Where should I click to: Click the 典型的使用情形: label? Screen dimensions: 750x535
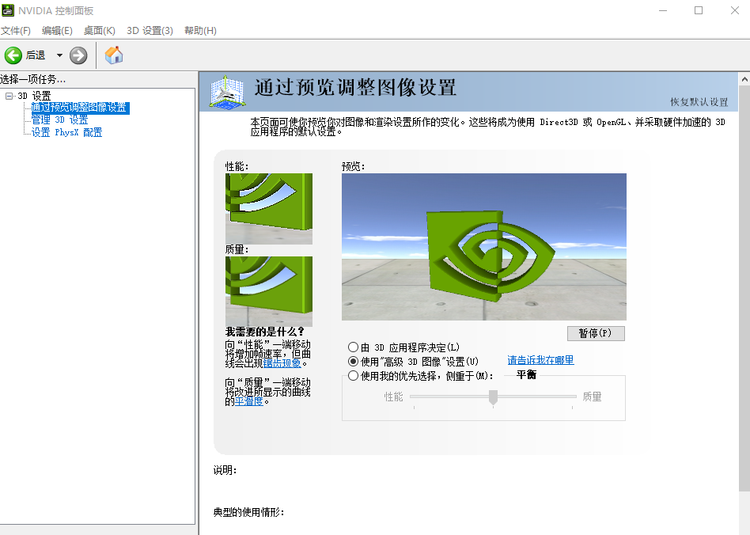[x=249, y=513]
